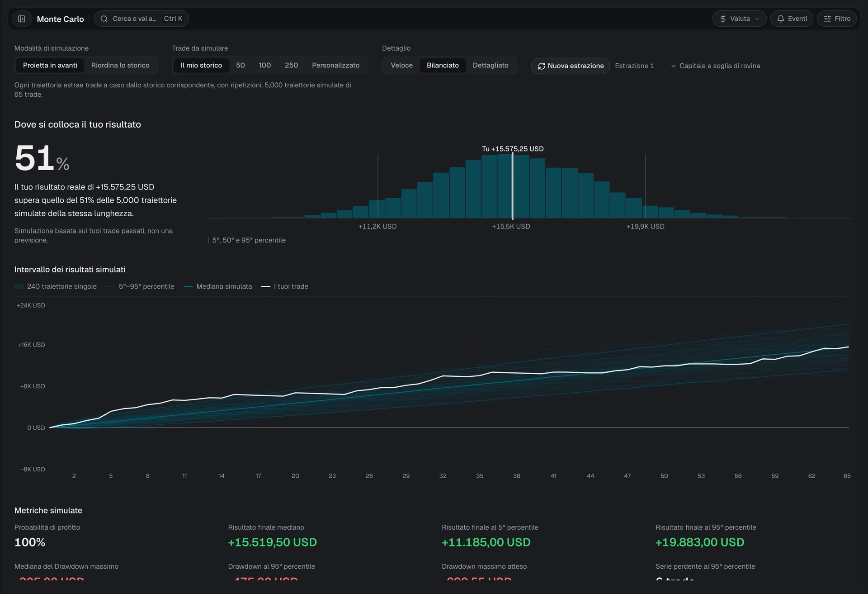Choose 50 trades to simulate
Screen dimensions: 868x594
pos(241,66)
